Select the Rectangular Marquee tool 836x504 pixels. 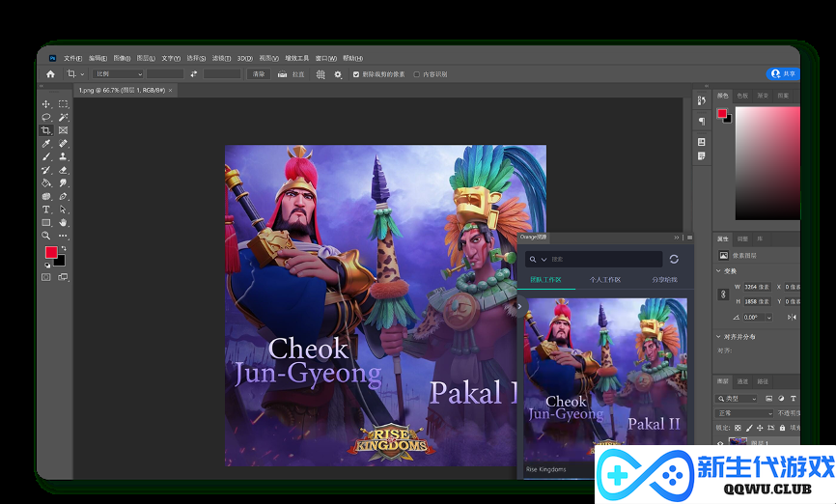click(64, 104)
